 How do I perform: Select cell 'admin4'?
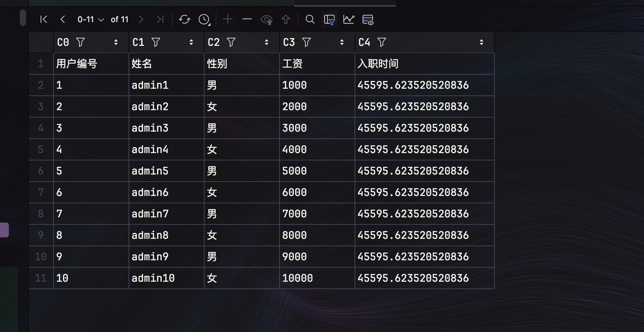coord(167,149)
